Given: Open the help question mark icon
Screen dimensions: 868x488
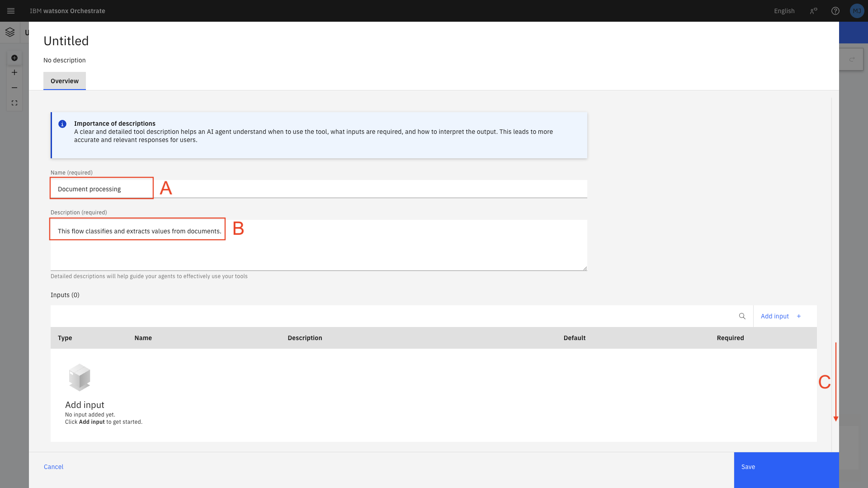Looking at the screenshot, I should (x=835, y=11).
